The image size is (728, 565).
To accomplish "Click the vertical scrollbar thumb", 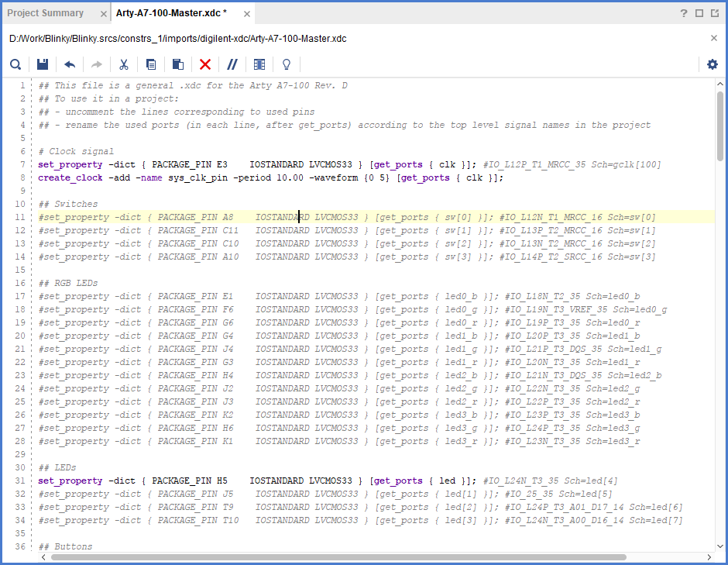I will pyautogui.click(x=719, y=126).
